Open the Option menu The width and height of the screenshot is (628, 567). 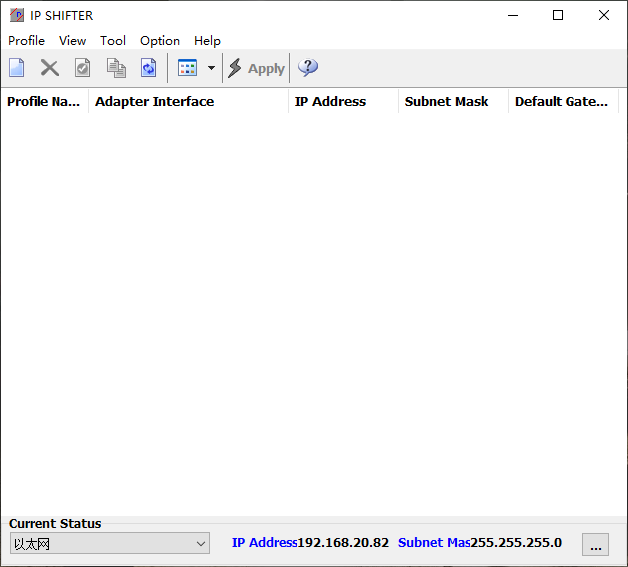pos(160,40)
